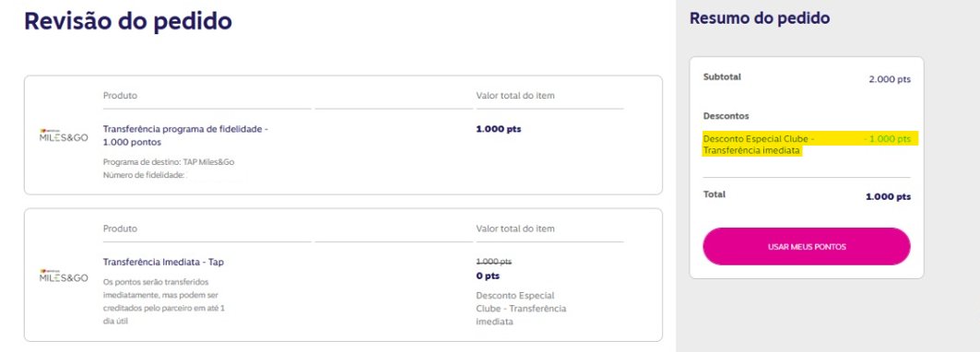Click the bold 1.000 pts item value
Image resolution: width=980 pixels, height=352 pixels.
tap(498, 129)
